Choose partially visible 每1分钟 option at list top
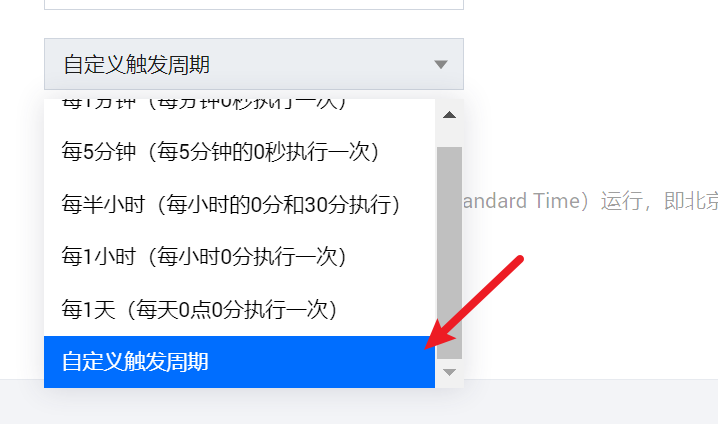The height and width of the screenshot is (424, 718). coord(239,106)
